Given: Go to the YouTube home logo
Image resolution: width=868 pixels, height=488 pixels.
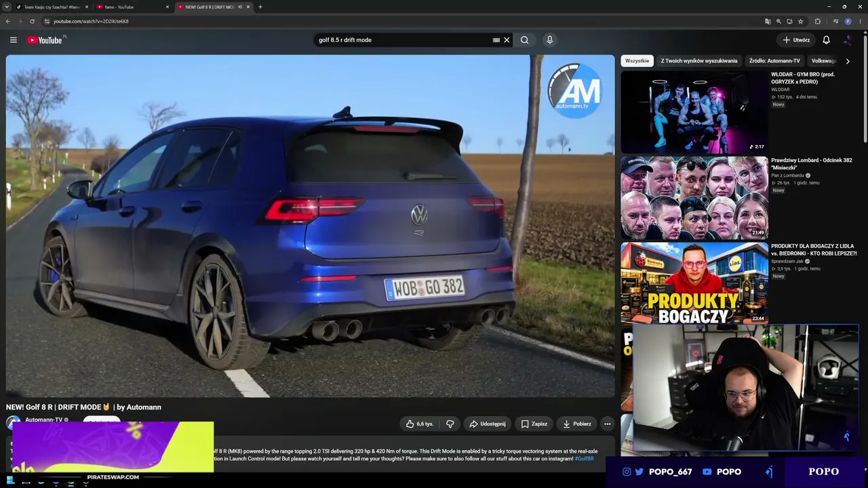Looking at the screenshot, I should click(45, 40).
